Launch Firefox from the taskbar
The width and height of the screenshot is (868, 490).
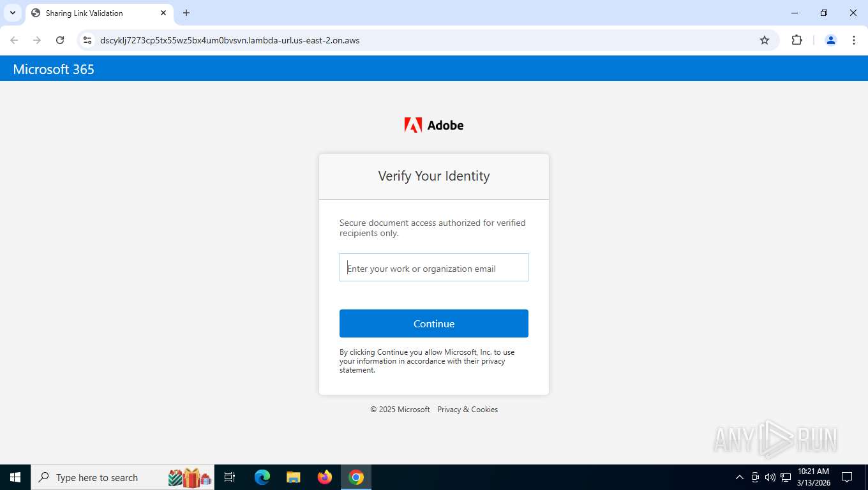[325, 477]
